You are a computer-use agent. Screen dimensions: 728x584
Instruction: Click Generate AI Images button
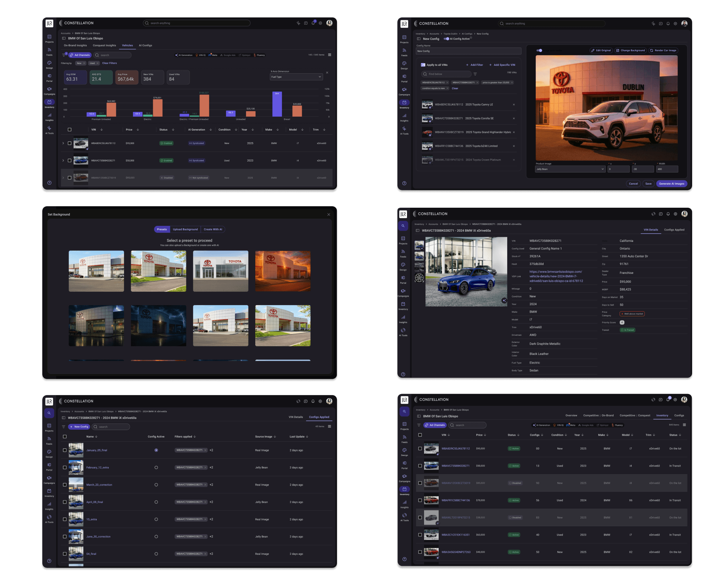pyautogui.click(x=671, y=184)
